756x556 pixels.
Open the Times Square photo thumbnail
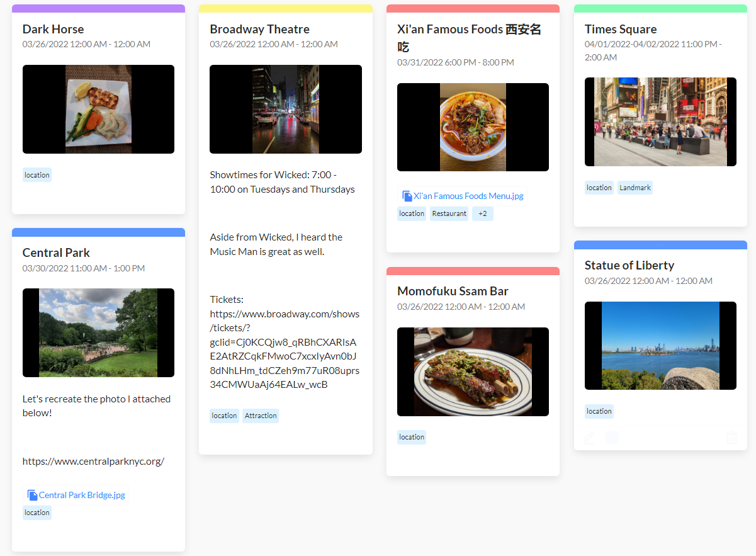[660, 122]
